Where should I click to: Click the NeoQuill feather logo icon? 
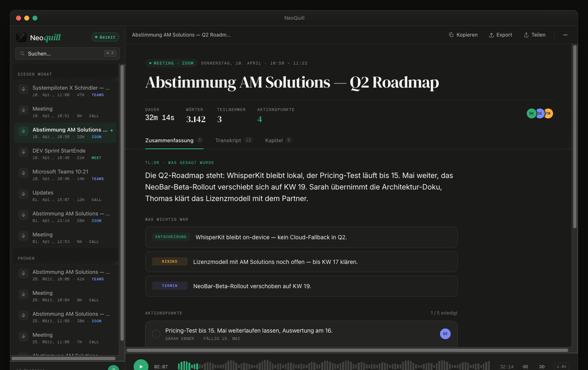point(21,37)
